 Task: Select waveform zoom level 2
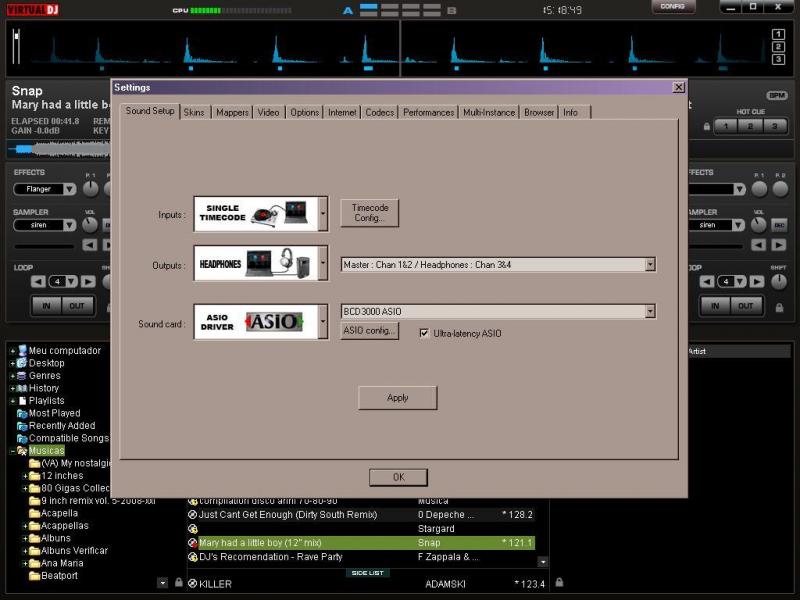click(778, 47)
